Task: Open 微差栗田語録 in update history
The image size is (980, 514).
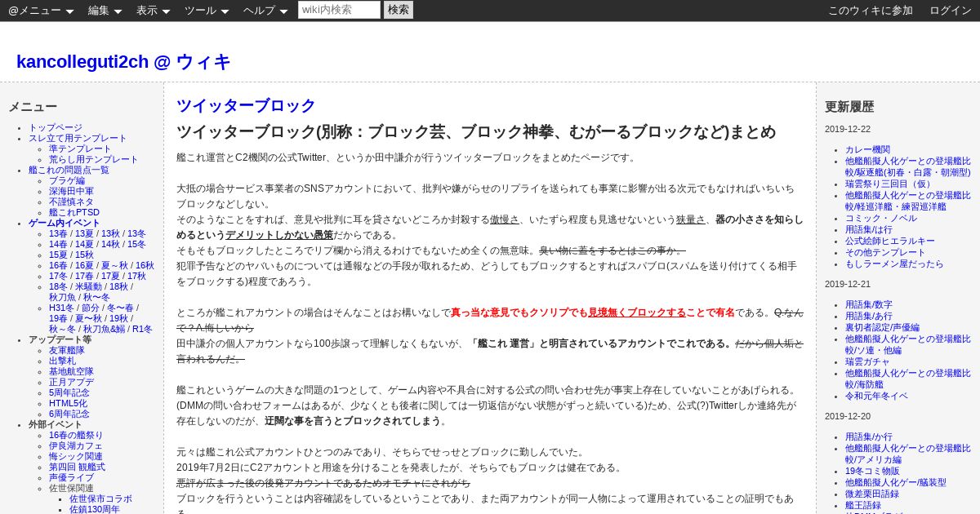Action: pos(872,494)
